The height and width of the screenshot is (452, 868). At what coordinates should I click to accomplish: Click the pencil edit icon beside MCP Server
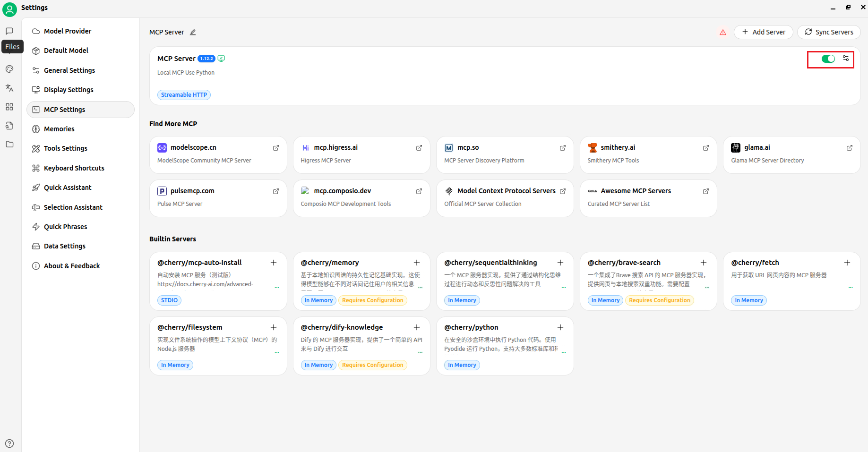pos(193,32)
